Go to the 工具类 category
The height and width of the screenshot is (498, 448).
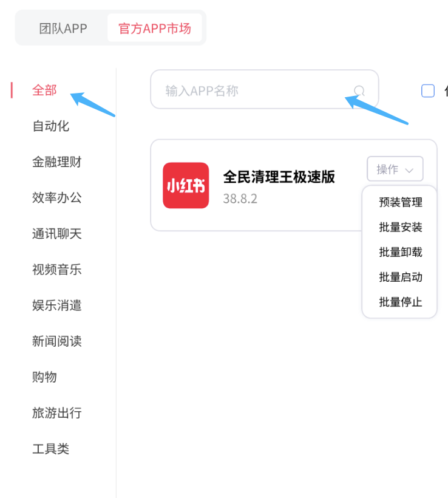tap(51, 449)
